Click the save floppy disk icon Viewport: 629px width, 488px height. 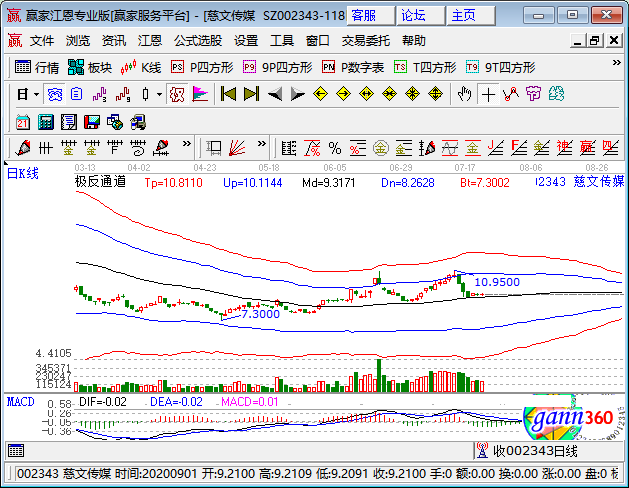click(92, 122)
